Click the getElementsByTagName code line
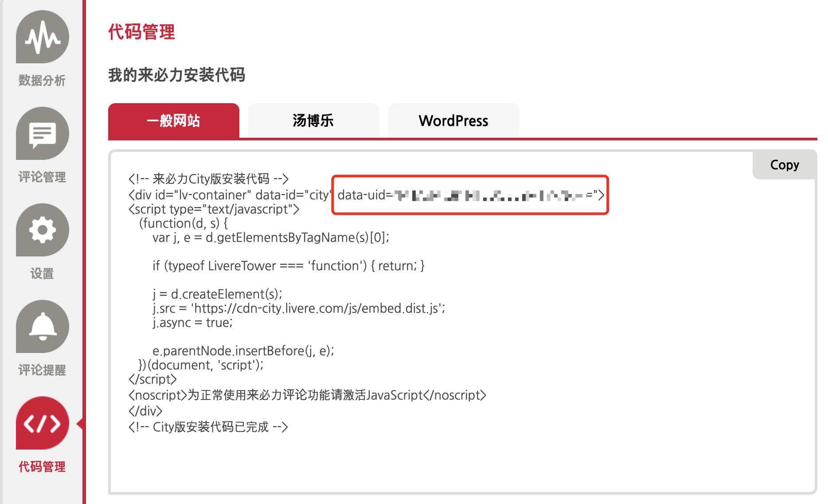 tap(271, 237)
